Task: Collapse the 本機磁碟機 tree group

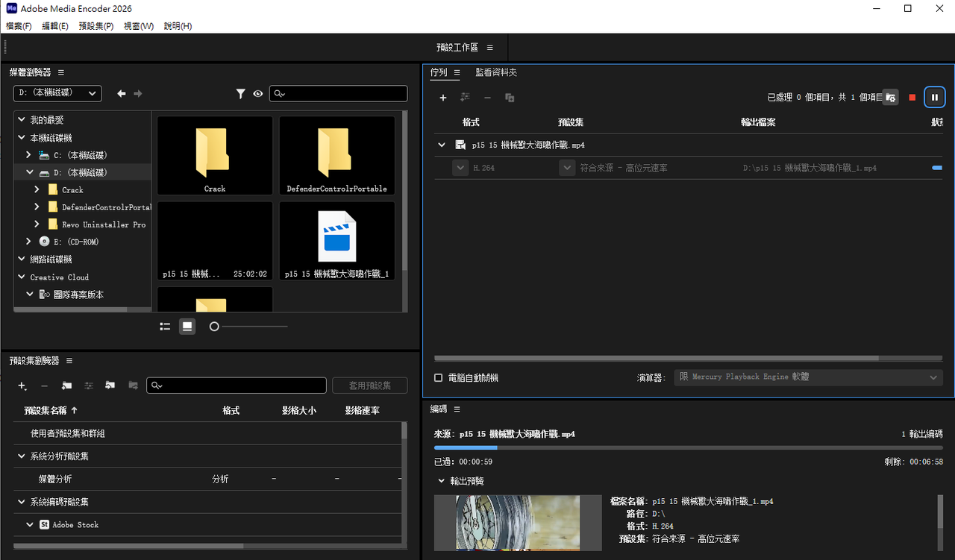Action: point(22,138)
